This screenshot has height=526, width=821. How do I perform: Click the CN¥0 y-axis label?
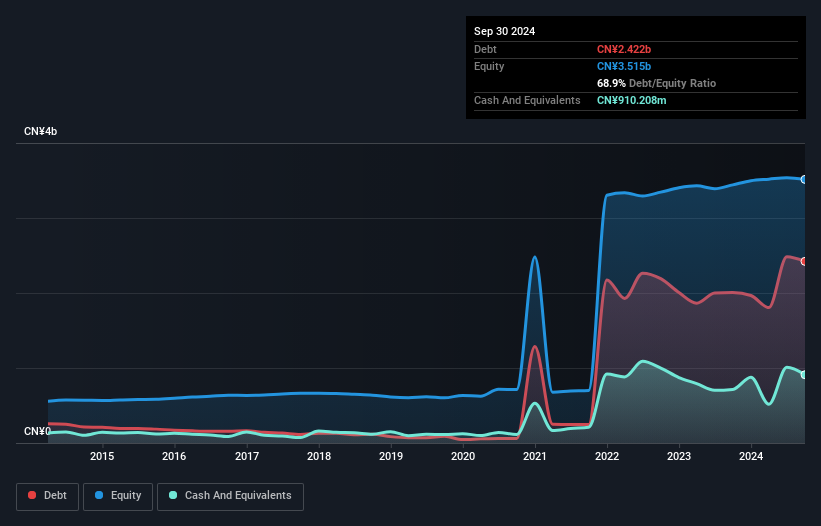(37, 431)
